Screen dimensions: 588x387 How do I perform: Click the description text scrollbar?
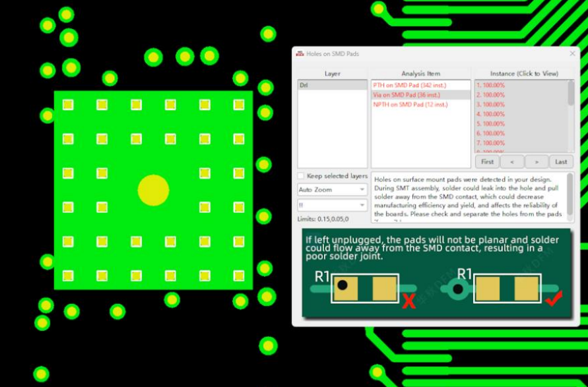pos(570,191)
